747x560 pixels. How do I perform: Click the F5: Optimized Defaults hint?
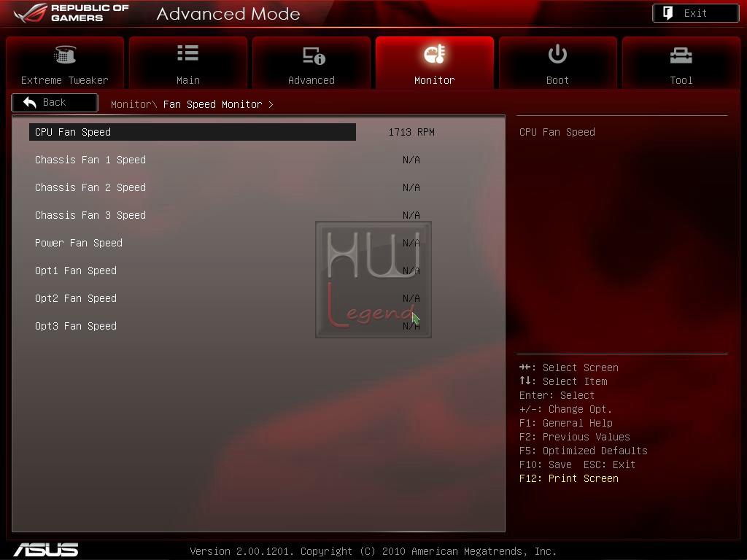pos(583,451)
